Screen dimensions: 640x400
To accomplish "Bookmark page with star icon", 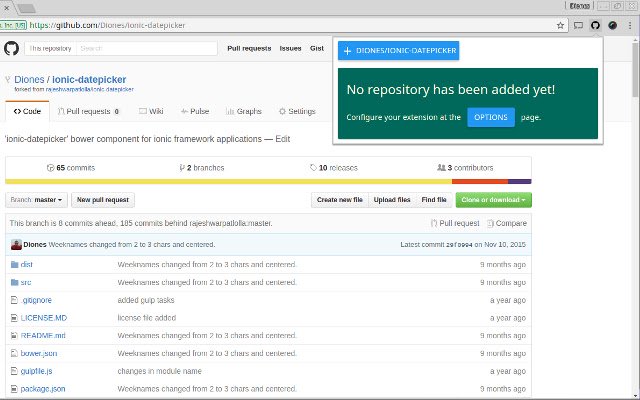I will [x=560, y=25].
